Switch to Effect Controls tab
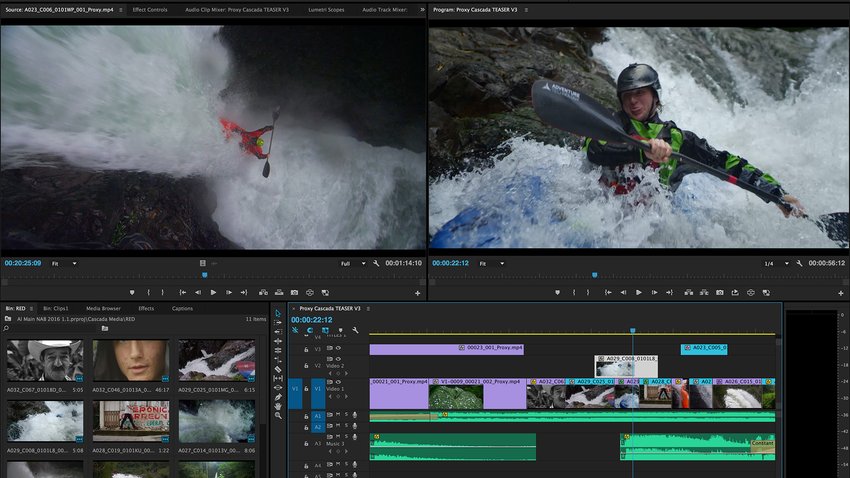This screenshot has height=478, width=850. [x=150, y=10]
